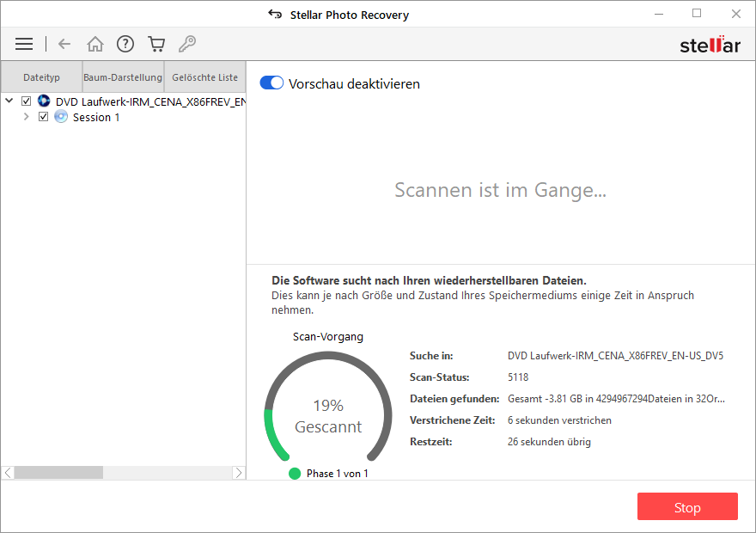Click the Dateien gefunden value text

click(x=616, y=399)
